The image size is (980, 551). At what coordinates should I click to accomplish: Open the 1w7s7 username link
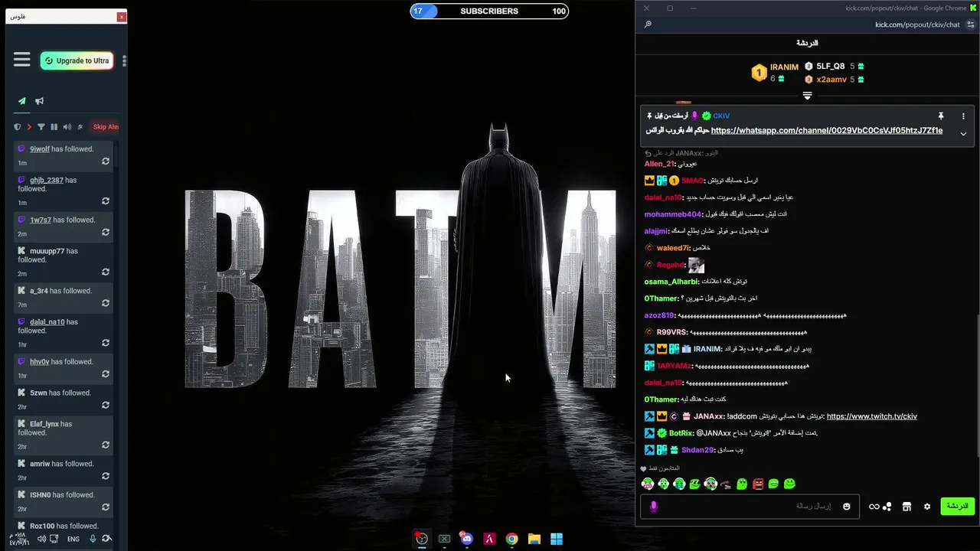point(41,220)
